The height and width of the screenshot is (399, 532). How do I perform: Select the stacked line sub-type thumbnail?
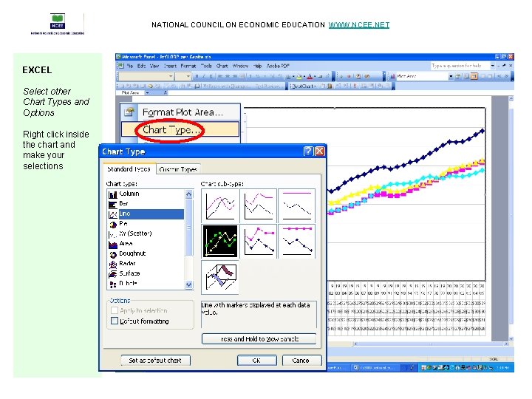click(x=259, y=205)
